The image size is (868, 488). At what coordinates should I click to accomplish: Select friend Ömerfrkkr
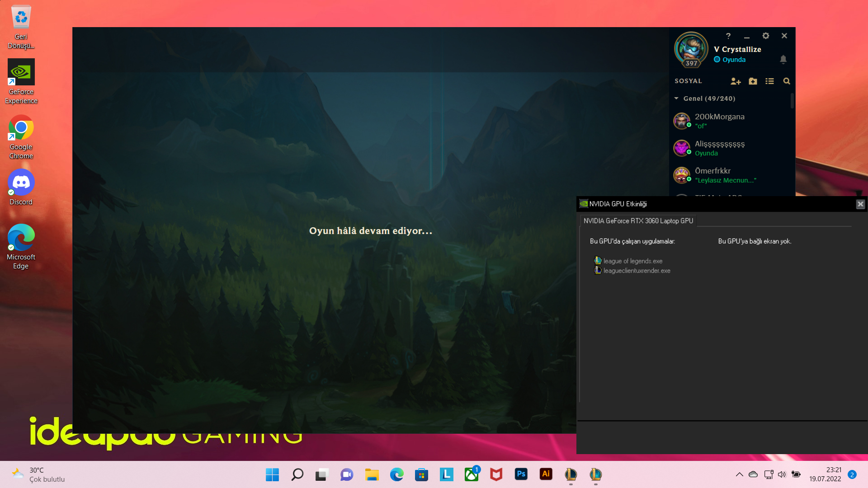[730, 175]
